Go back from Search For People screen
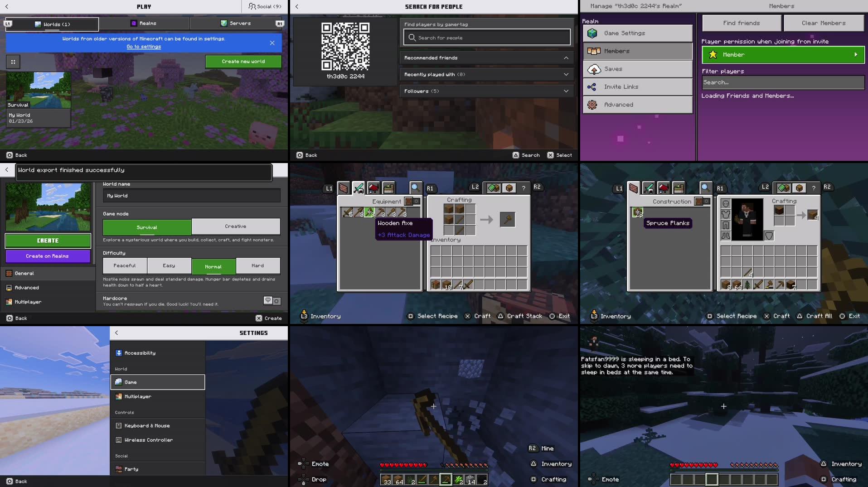Image resolution: width=868 pixels, height=487 pixels. [297, 6]
